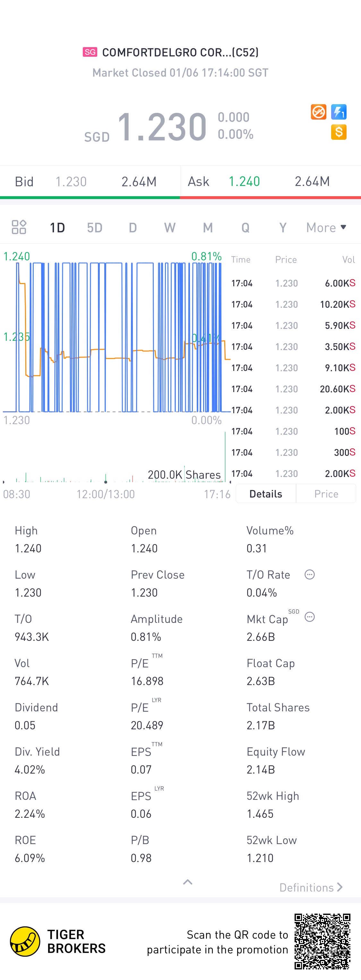Open Mkt Cap info bubble icon
The height and width of the screenshot is (980, 361).
(310, 617)
